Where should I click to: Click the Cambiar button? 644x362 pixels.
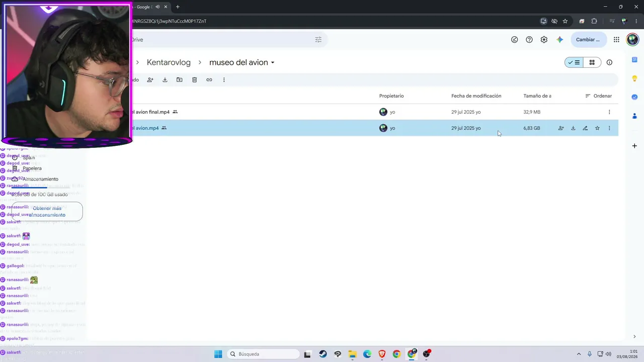click(588, 40)
